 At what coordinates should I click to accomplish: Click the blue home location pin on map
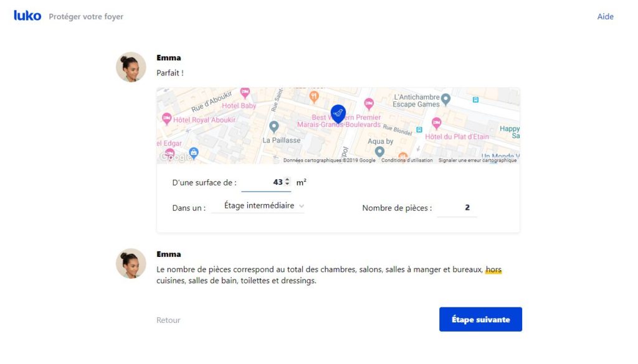click(x=338, y=114)
